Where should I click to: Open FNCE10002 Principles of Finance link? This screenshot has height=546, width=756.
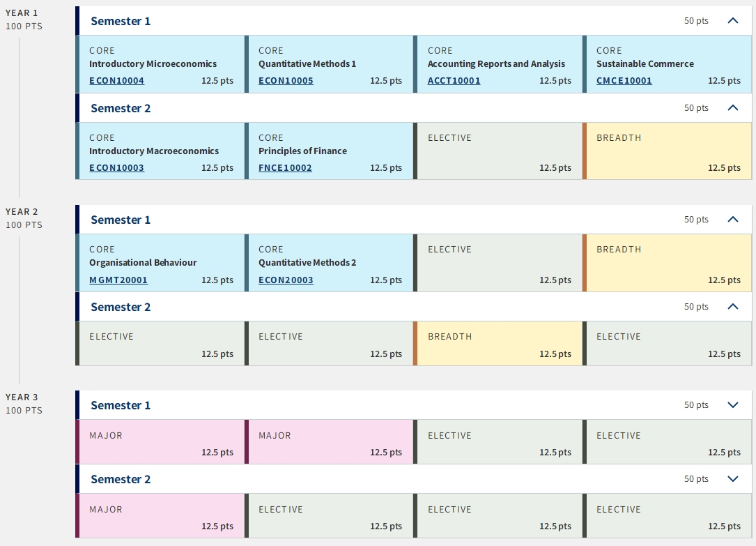pyautogui.click(x=285, y=168)
